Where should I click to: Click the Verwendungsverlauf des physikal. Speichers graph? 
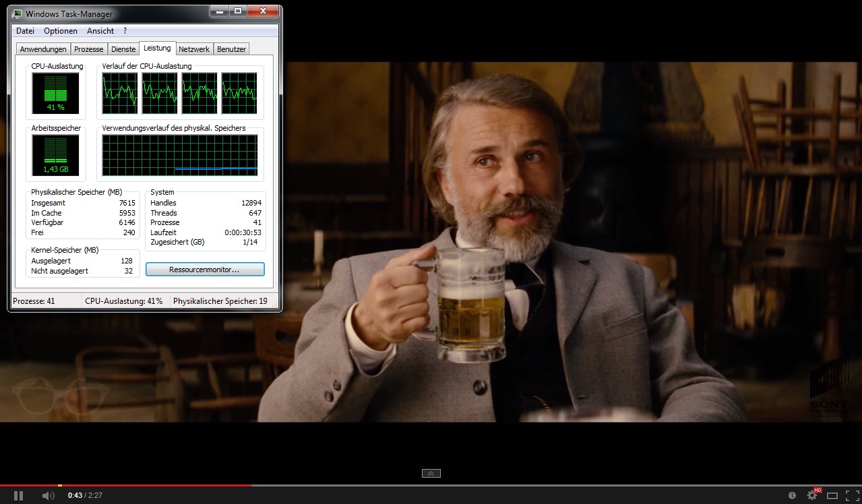[180, 156]
